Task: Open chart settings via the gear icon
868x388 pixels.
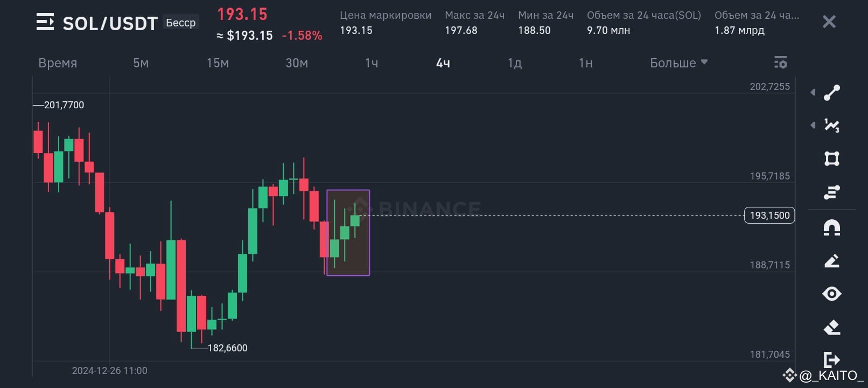Action: [x=780, y=62]
